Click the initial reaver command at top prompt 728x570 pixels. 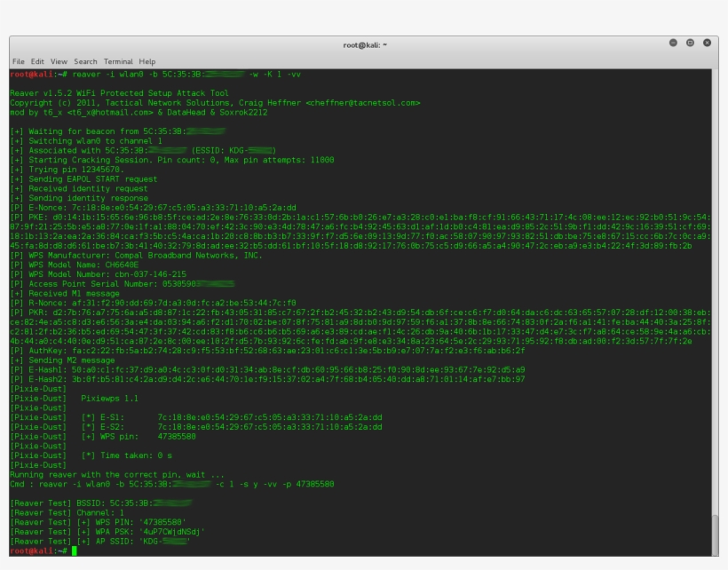(186, 75)
